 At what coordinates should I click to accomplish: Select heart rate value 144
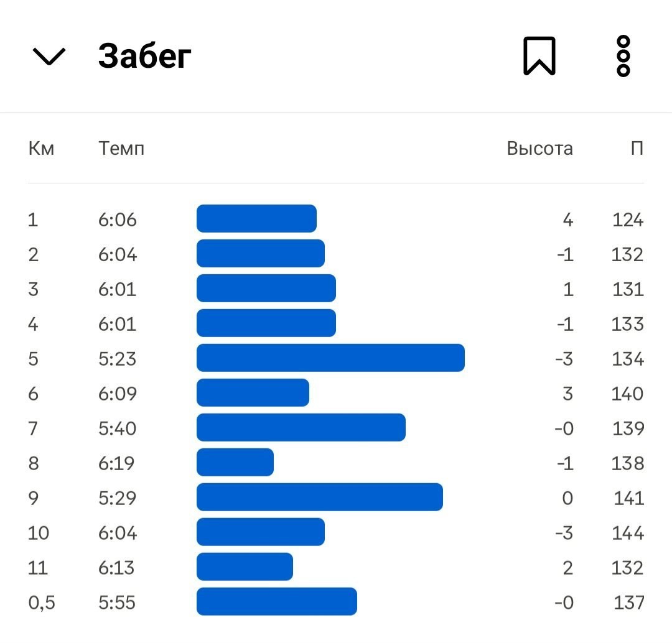click(x=628, y=533)
